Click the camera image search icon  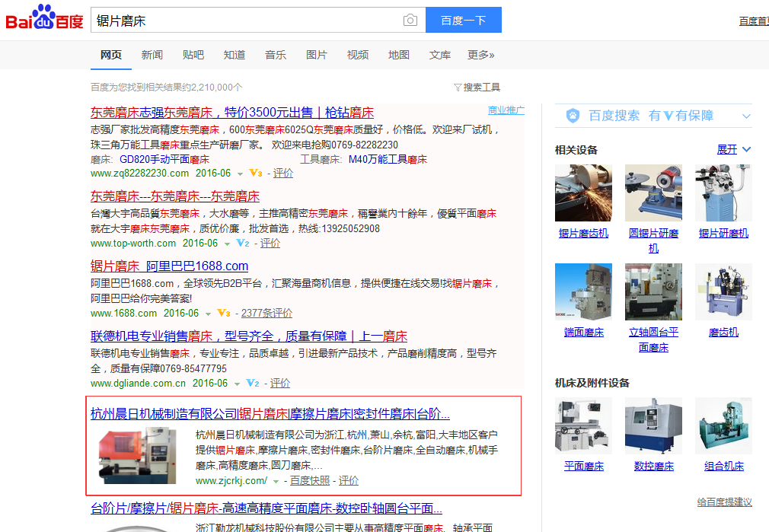click(x=410, y=21)
